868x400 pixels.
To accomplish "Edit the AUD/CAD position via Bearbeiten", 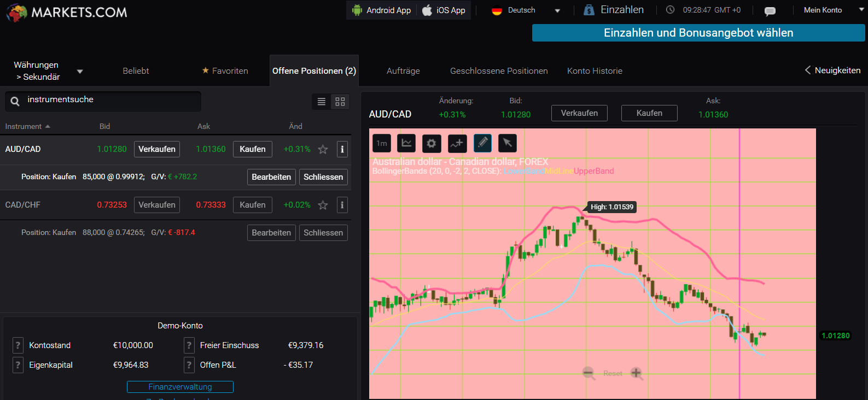I will pyautogui.click(x=271, y=177).
